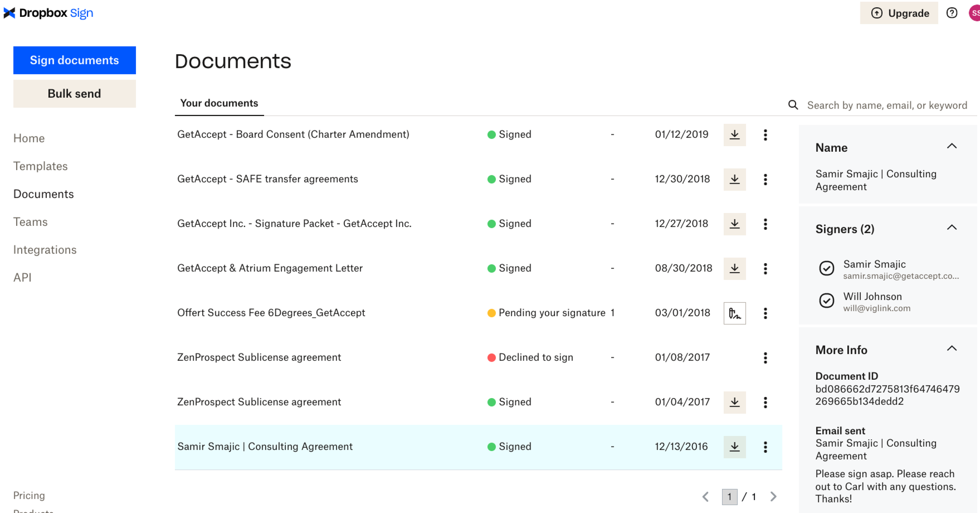Select GetAccept - Board Consent document name

coord(293,135)
